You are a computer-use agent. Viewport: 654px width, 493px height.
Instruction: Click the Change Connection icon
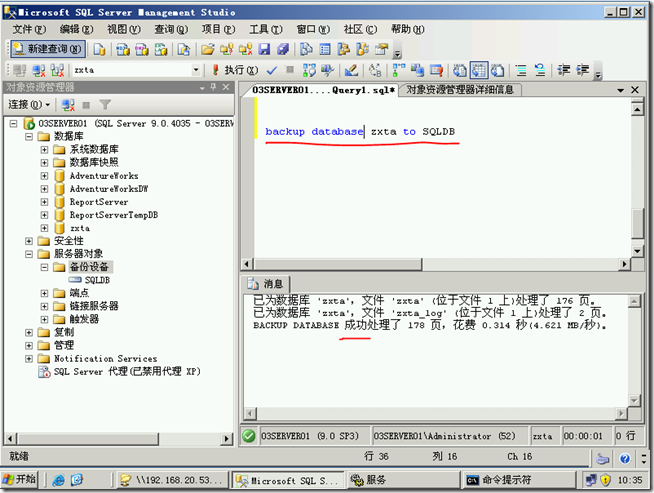click(58, 70)
